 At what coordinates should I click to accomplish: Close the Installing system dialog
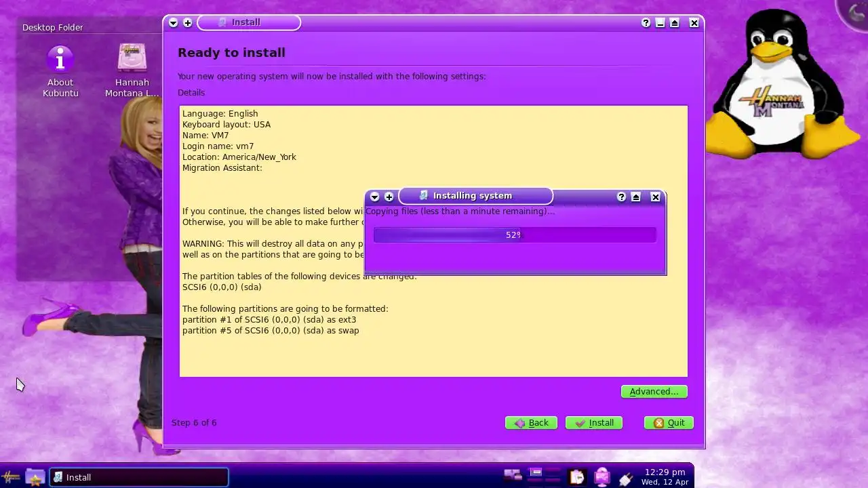[x=655, y=197]
